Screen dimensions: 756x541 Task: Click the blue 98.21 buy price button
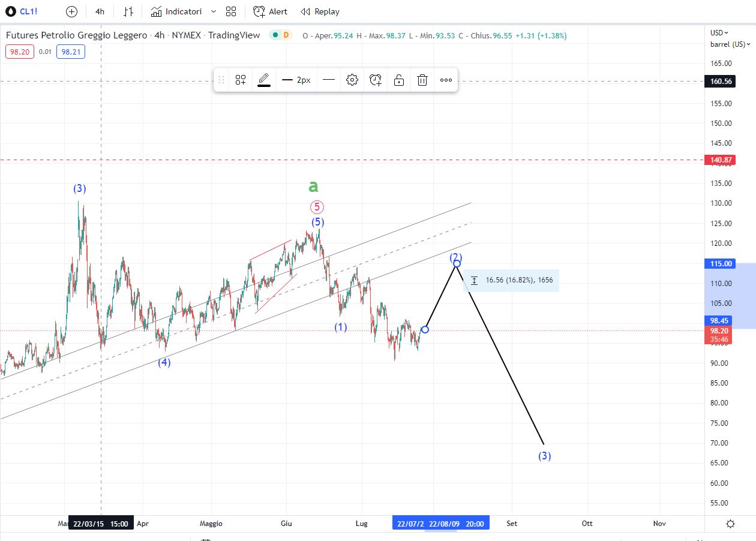(71, 52)
